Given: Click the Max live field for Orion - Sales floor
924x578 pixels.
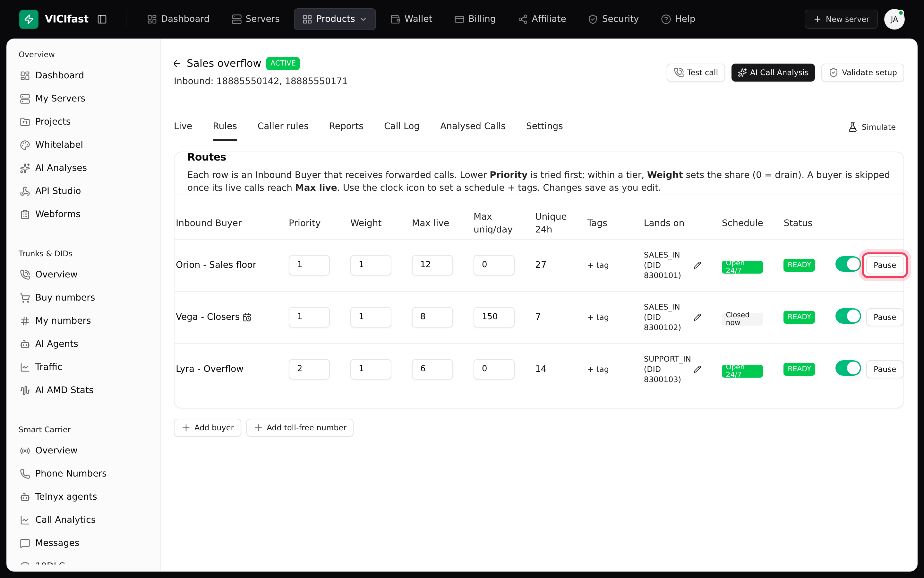Looking at the screenshot, I should [x=432, y=265].
